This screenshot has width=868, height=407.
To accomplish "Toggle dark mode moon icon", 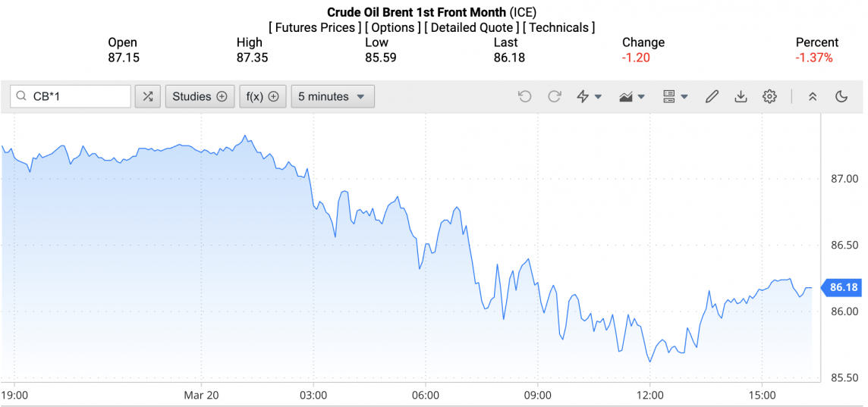I will click(x=841, y=96).
